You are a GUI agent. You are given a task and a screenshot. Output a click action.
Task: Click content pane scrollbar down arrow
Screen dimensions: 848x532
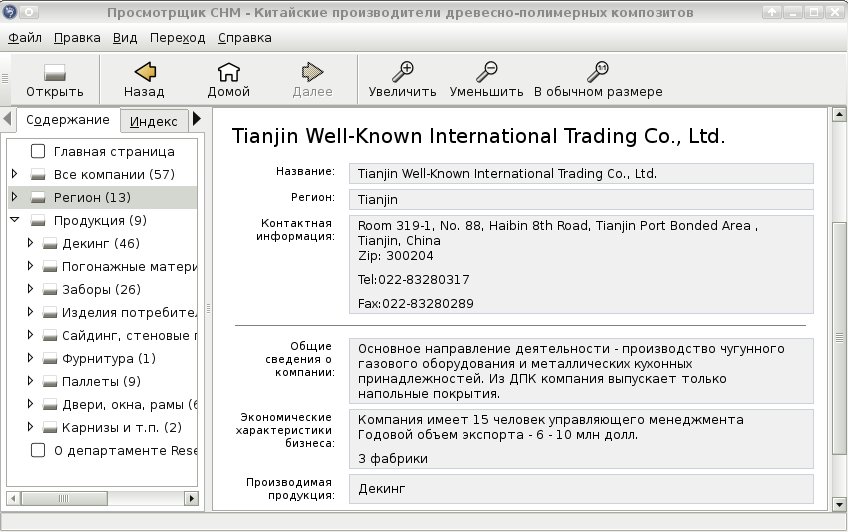point(839,505)
